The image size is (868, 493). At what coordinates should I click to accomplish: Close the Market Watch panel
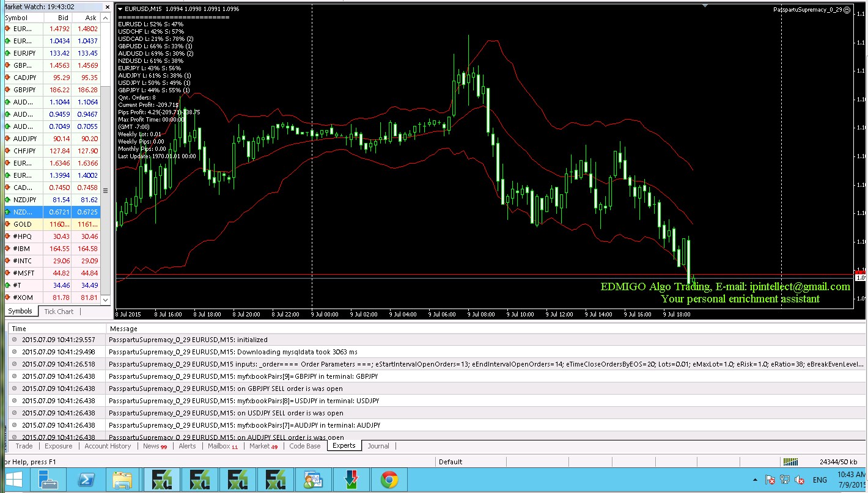(109, 6)
